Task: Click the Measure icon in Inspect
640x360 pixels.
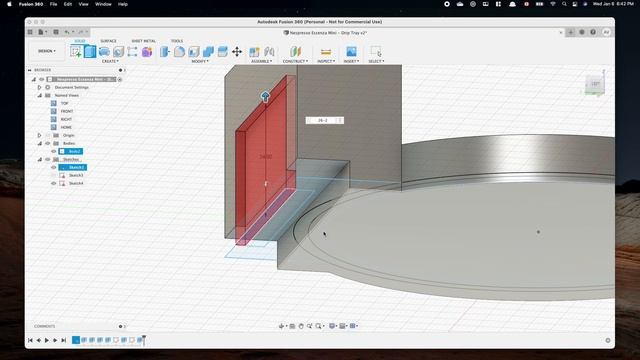Action: pos(326,52)
